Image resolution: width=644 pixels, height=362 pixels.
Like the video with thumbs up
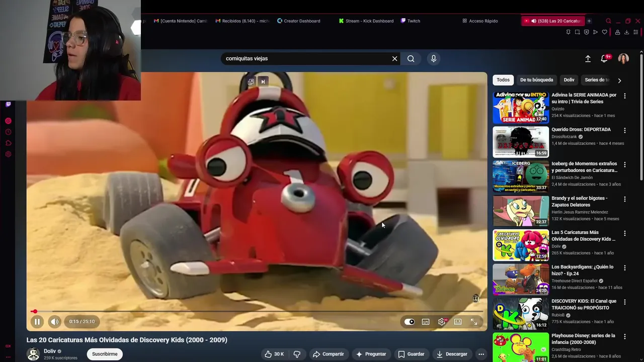click(274, 354)
